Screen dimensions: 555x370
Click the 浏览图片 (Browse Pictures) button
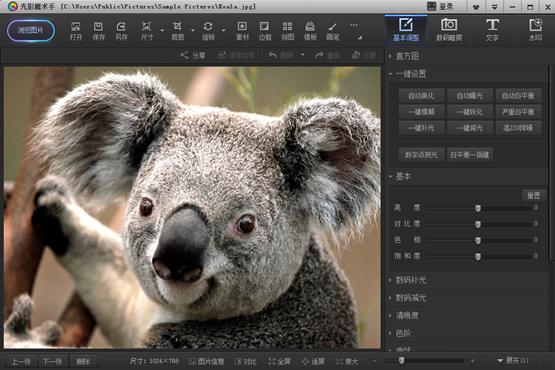click(x=31, y=30)
